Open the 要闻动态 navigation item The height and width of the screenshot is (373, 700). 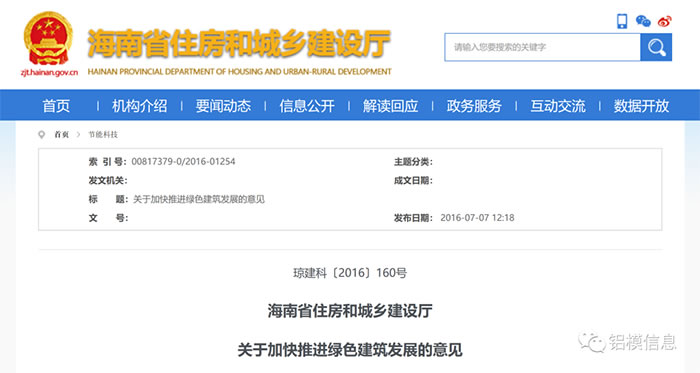223,106
